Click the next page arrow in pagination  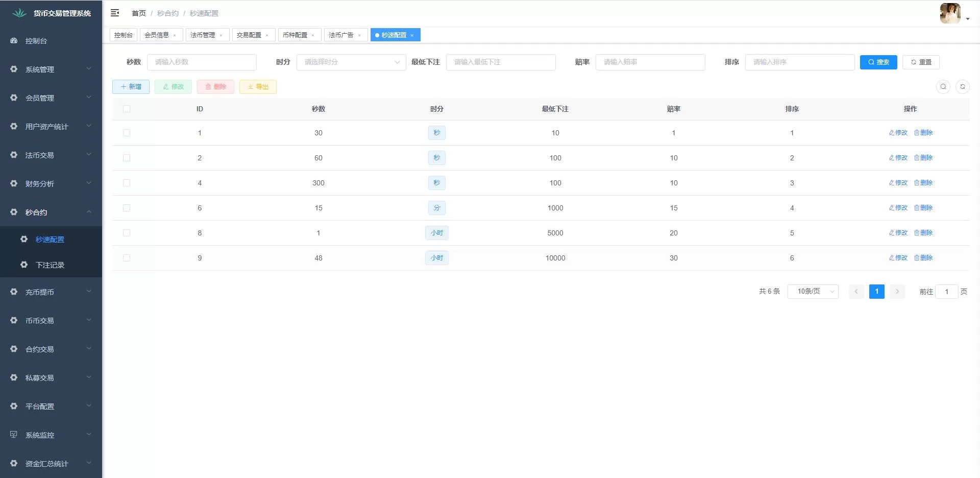click(x=897, y=292)
